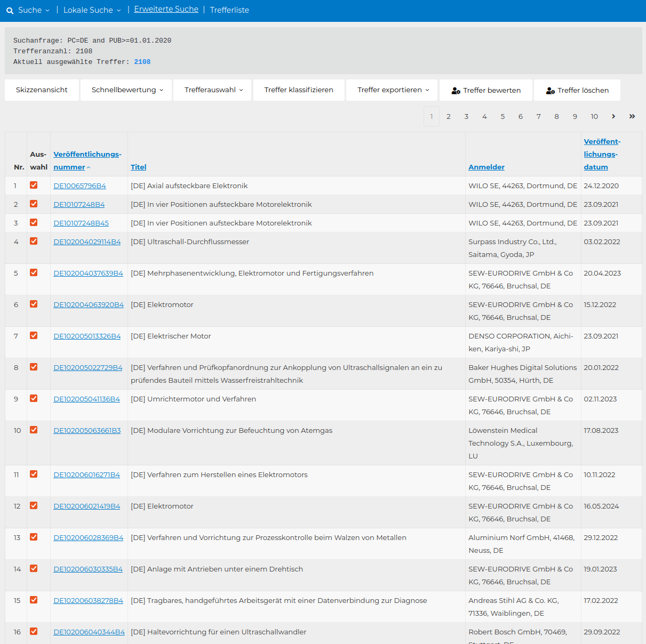Uncheck selection box for DE10065796B4
This screenshot has height=644, width=646.
(34, 185)
